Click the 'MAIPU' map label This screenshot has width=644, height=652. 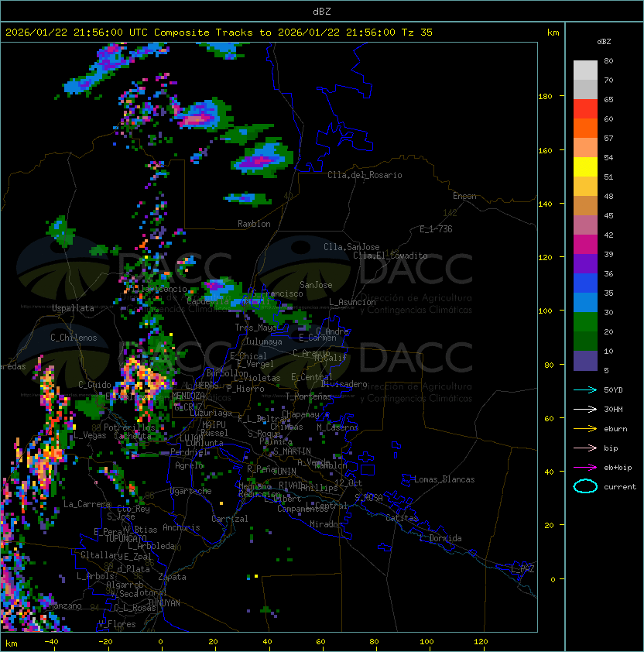tap(214, 424)
